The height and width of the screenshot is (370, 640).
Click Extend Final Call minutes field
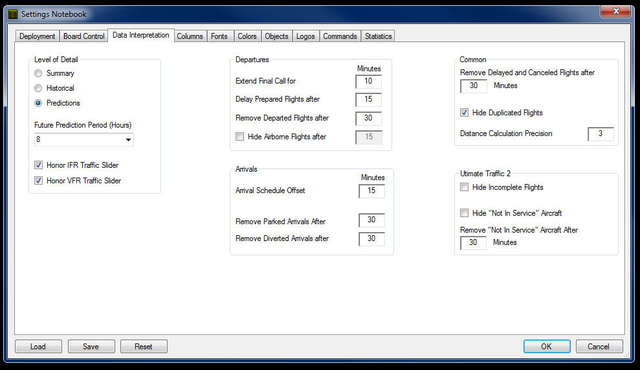pyautogui.click(x=369, y=81)
